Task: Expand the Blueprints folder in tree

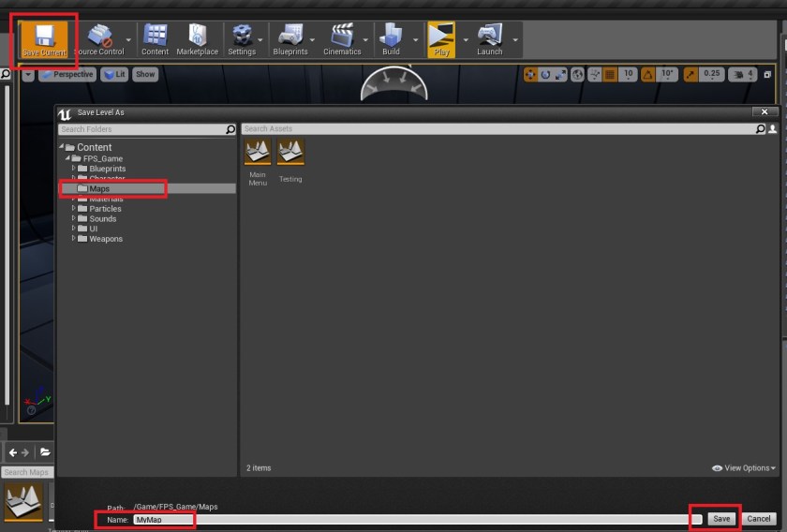Action: click(74, 169)
